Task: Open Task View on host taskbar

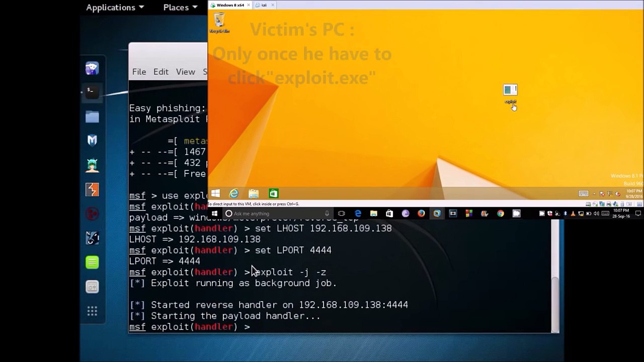Action: pos(342,214)
